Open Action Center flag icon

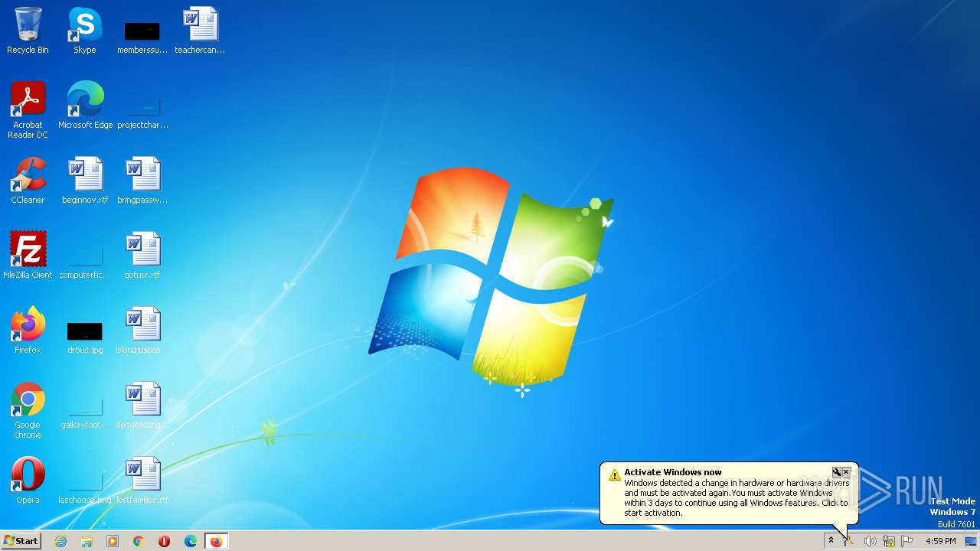(907, 541)
